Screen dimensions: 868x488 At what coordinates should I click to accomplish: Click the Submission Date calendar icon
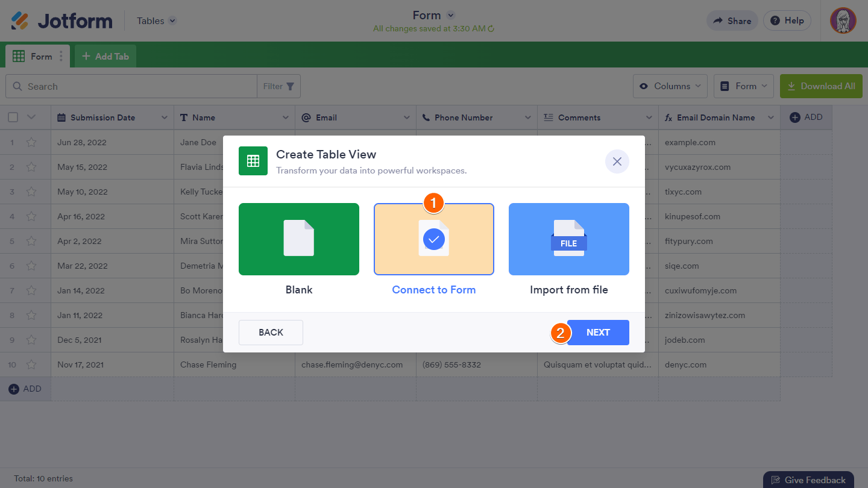[61, 117]
